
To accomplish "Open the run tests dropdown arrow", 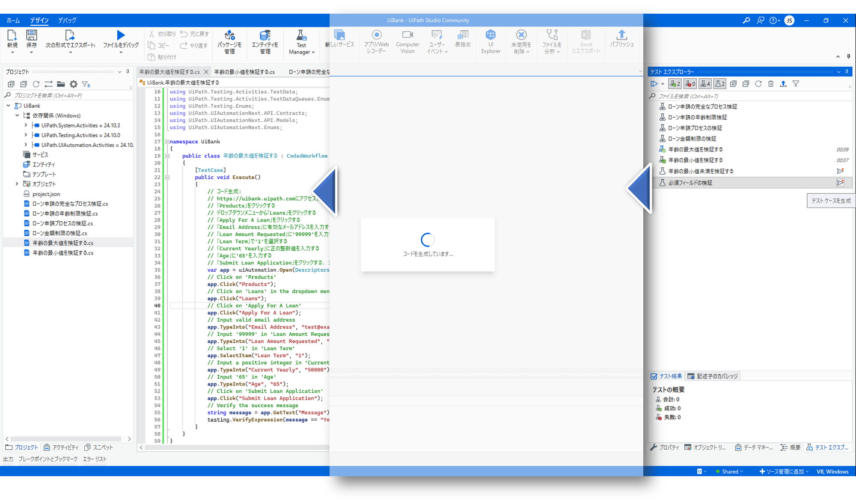I will coord(663,84).
